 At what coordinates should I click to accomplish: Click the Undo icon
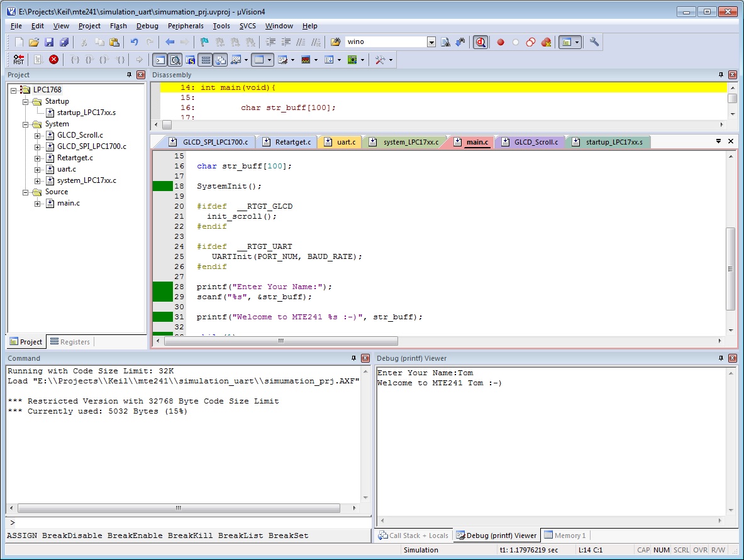133,41
